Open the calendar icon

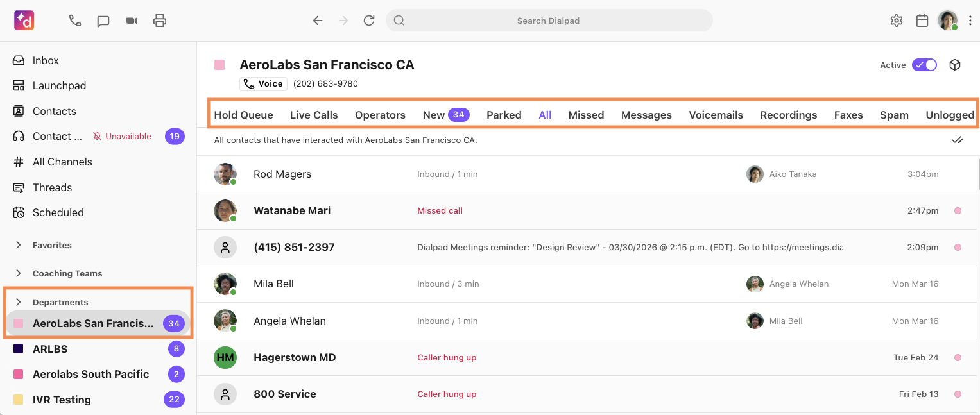point(922,21)
